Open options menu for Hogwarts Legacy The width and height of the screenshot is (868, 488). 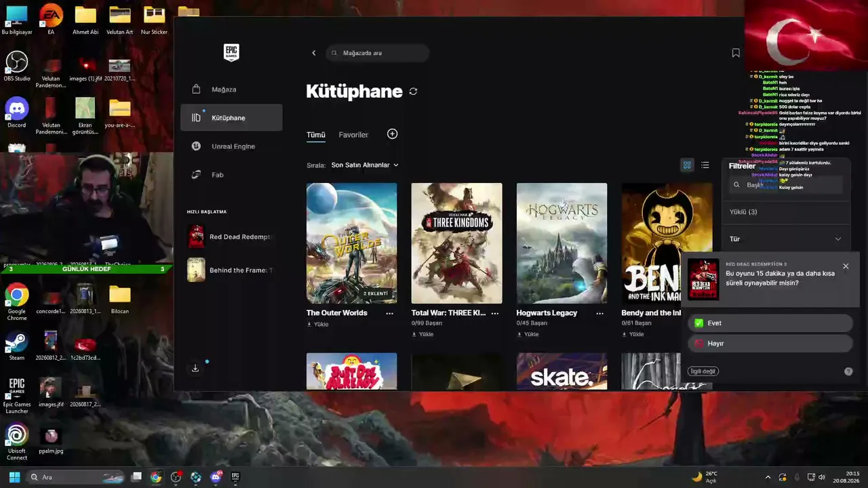(x=599, y=313)
